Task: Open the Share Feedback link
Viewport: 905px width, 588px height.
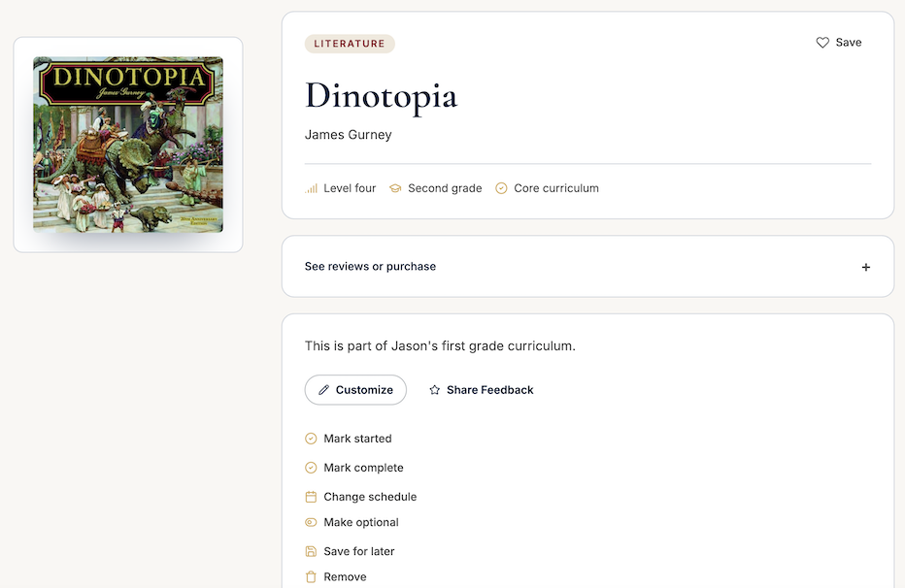Action: (482, 390)
